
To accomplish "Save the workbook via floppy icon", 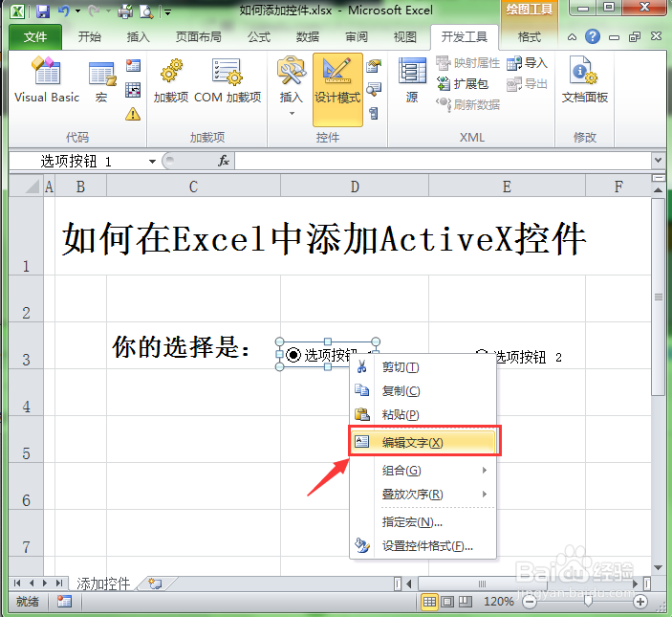I will (x=43, y=11).
